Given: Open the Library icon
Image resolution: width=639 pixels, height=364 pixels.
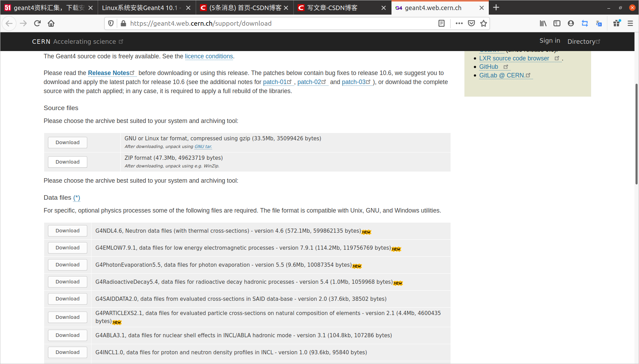Looking at the screenshot, I should coord(543,23).
